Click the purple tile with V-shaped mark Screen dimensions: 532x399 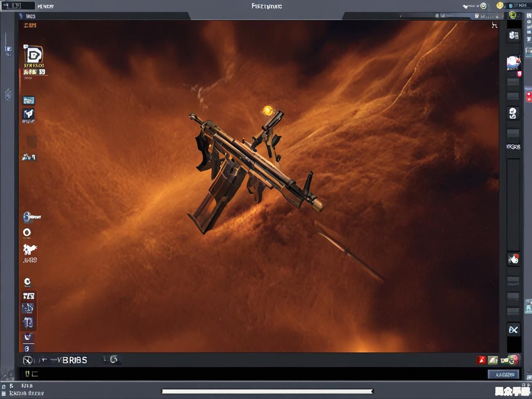tap(28, 337)
